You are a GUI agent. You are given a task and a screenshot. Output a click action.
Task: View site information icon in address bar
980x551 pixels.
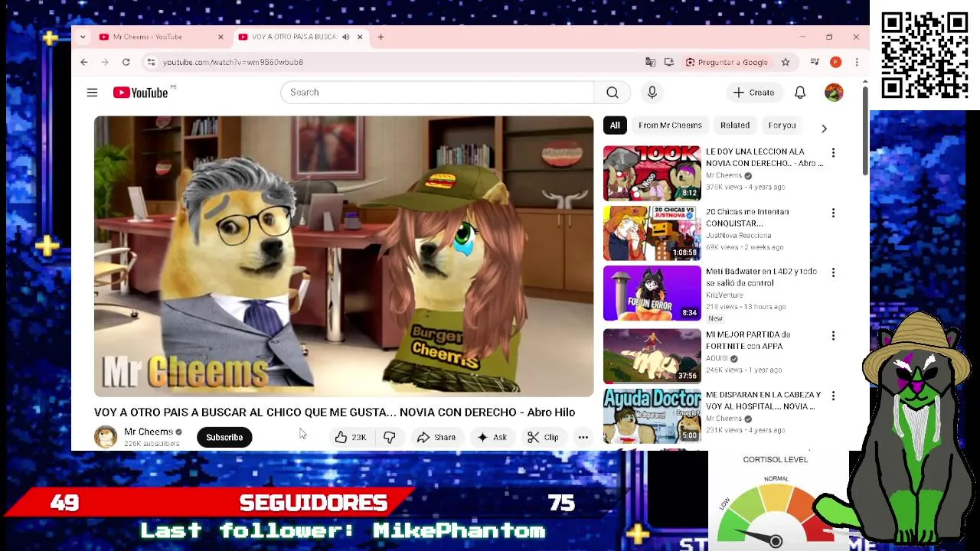152,62
